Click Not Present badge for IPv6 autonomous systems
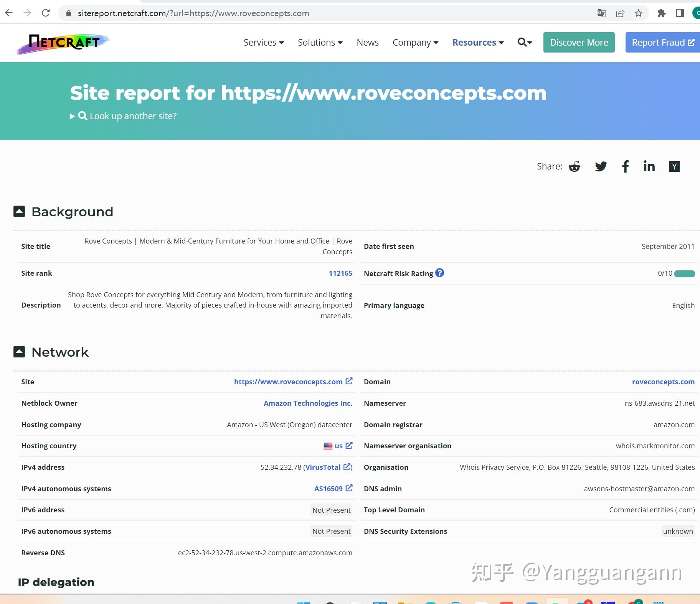Screen dimensions: 700x604 (x=332, y=531)
